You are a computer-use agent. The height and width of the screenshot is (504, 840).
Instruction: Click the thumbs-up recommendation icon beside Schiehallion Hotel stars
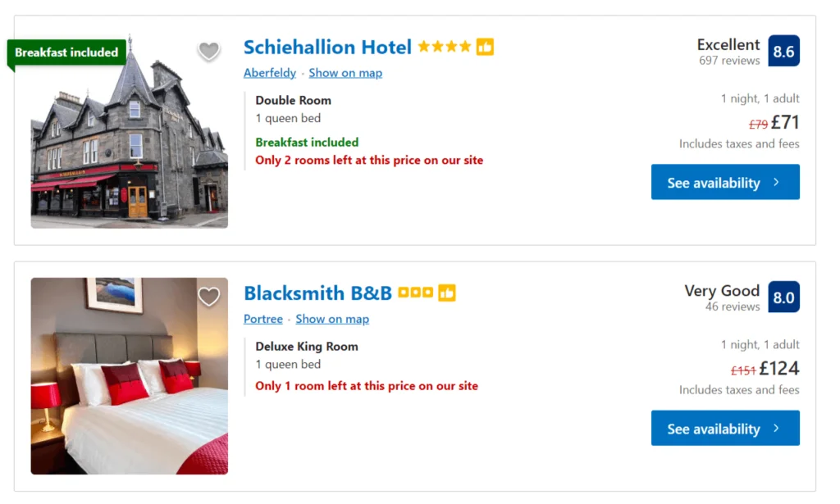pos(484,48)
